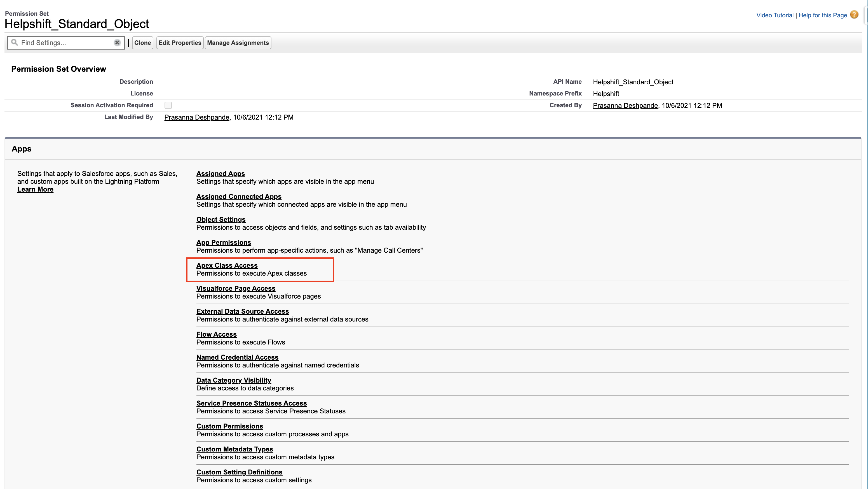Clear the Find Settings search box
The image size is (868, 489).
pos(117,43)
